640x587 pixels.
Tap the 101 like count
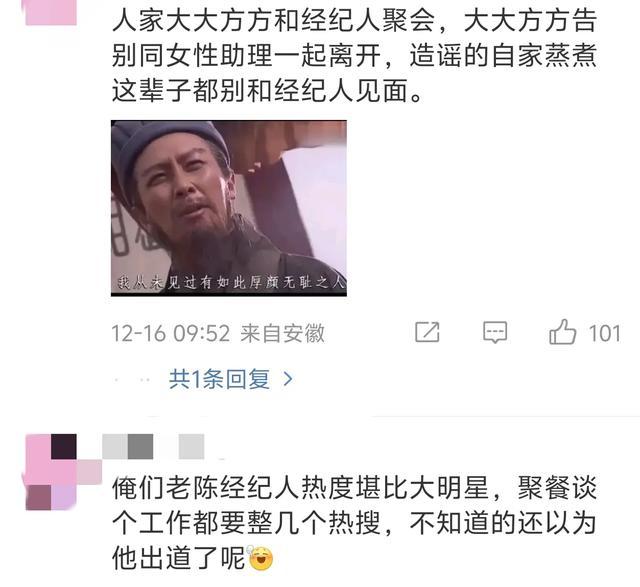pos(604,334)
